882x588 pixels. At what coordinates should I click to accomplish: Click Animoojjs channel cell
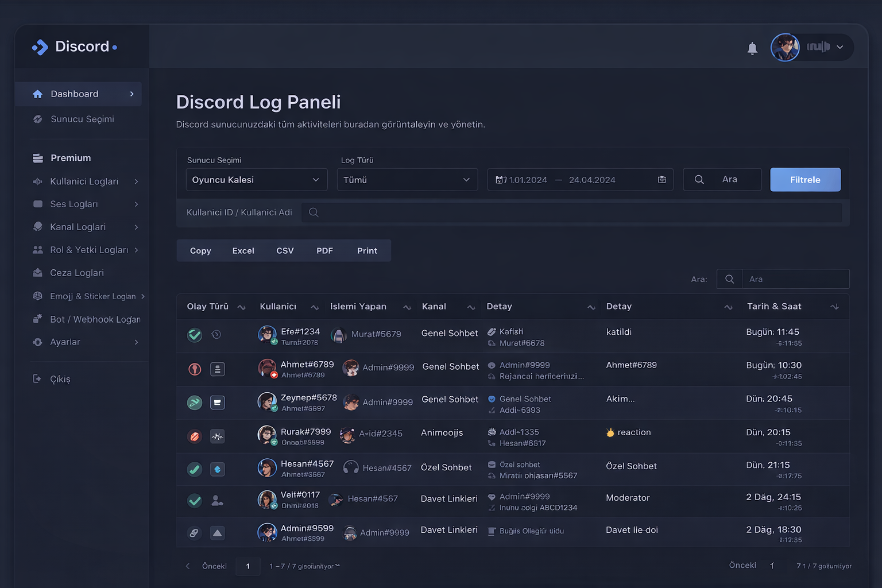coord(442,432)
